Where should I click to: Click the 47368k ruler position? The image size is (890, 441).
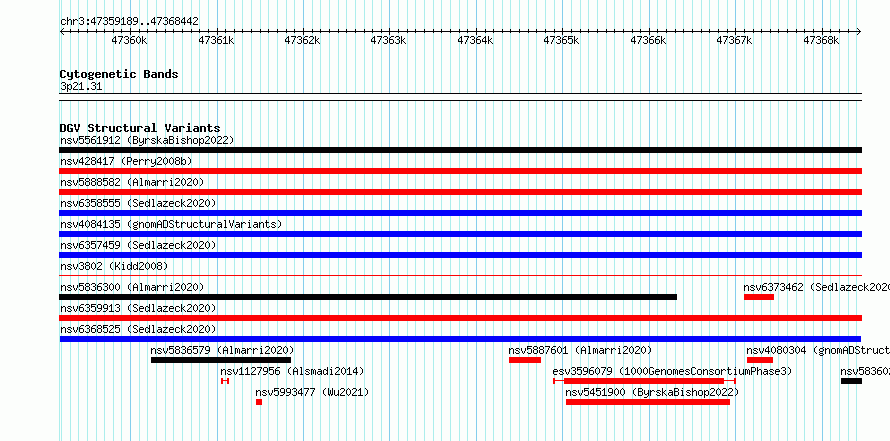click(x=822, y=40)
